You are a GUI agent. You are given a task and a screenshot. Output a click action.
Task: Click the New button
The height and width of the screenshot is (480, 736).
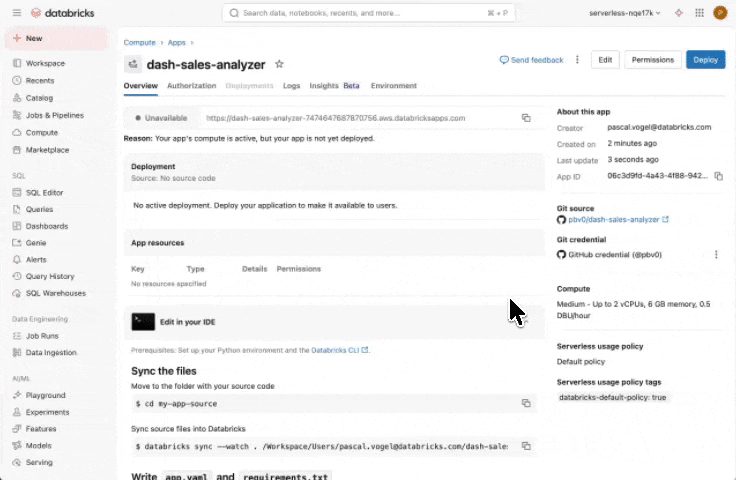tap(56, 38)
